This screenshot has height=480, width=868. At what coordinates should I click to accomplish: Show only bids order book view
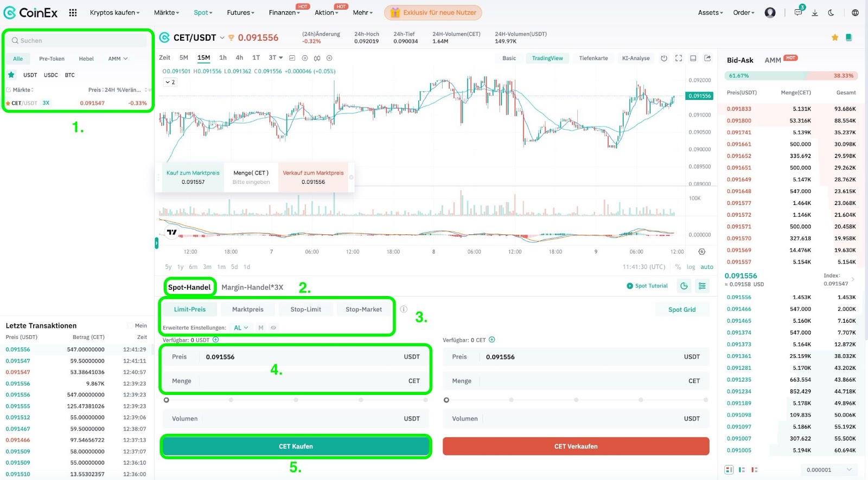[x=742, y=470]
